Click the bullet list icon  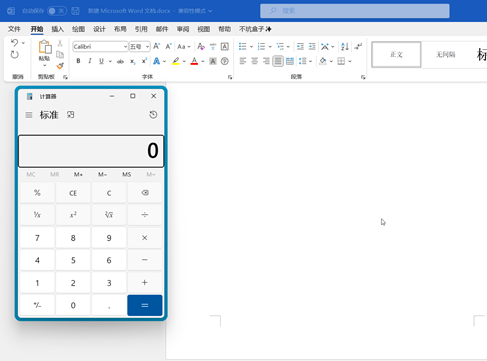(243, 46)
